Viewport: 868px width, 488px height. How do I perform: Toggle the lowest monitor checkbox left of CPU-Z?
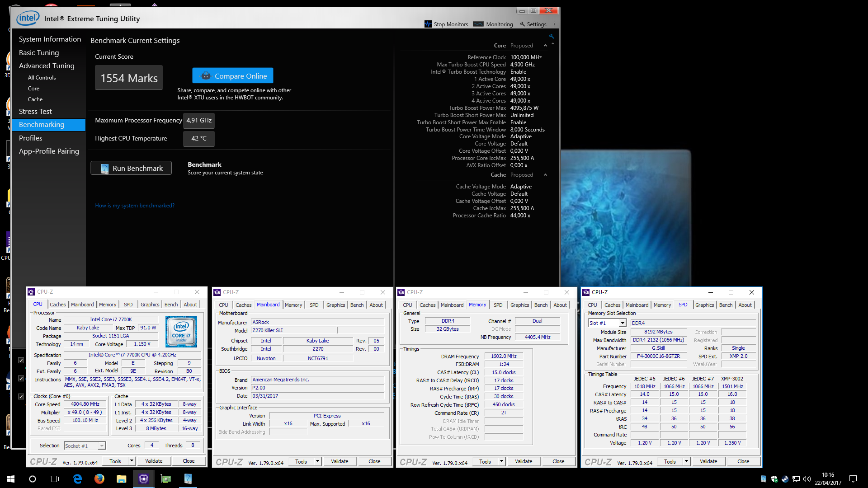coord(21,397)
